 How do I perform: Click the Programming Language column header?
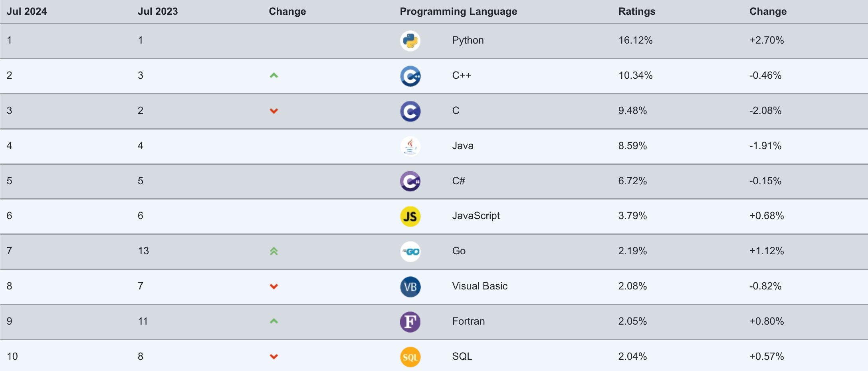click(458, 12)
